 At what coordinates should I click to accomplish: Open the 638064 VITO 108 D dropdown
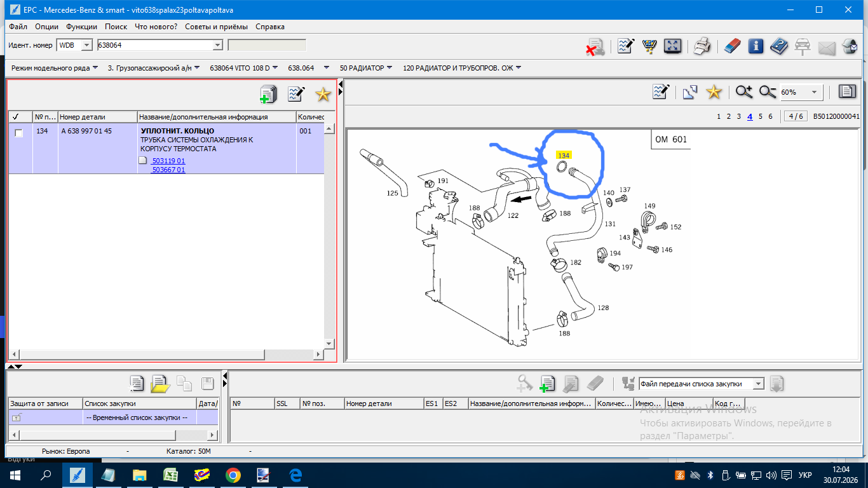pos(276,67)
